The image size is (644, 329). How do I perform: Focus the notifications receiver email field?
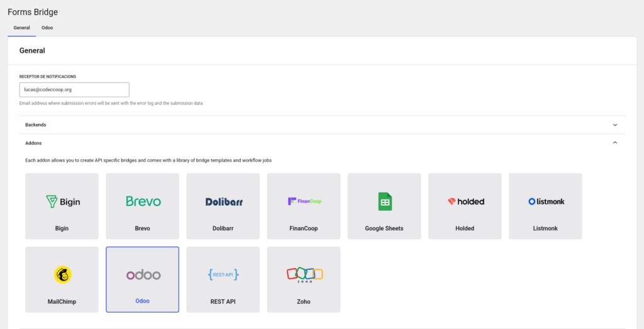74,89
